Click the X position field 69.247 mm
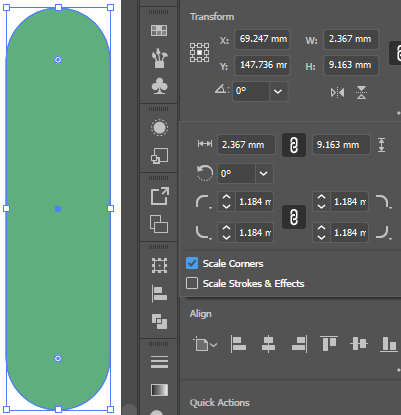 coord(262,39)
